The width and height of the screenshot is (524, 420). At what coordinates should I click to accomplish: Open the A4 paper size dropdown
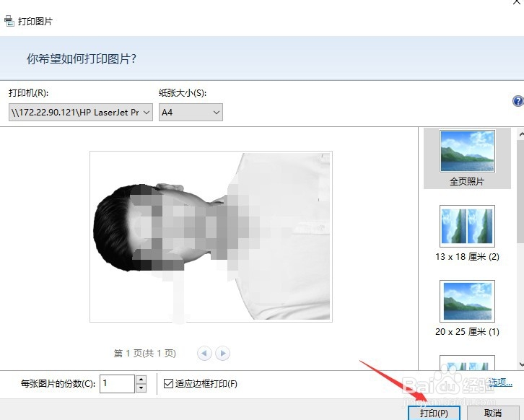pyautogui.click(x=191, y=113)
